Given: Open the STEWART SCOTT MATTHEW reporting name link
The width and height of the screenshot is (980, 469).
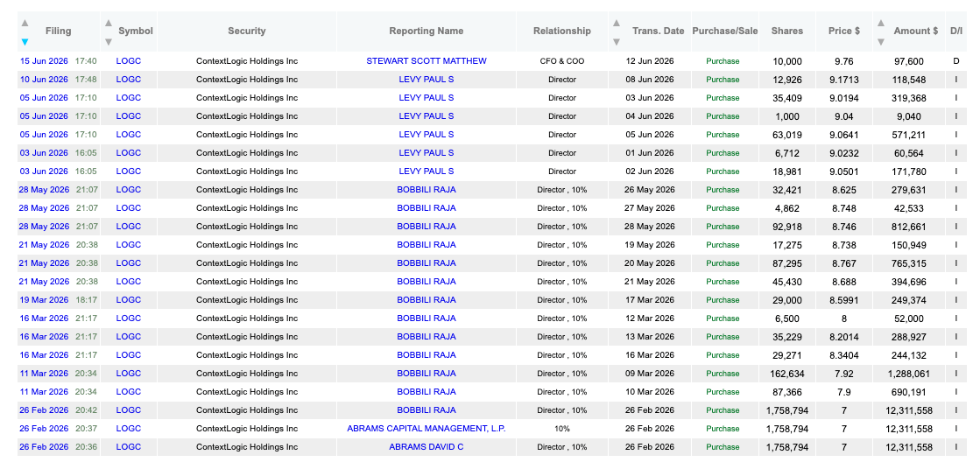Looking at the screenshot, I should (x=427, y=61).
